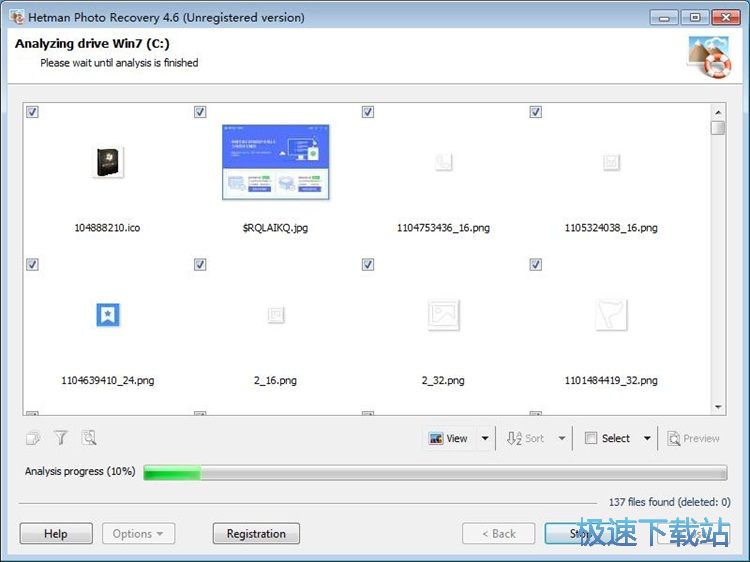Viewport: 750px width, 562px height.
Task: Click the find file magnifier icon
Action: click(89, 438)
